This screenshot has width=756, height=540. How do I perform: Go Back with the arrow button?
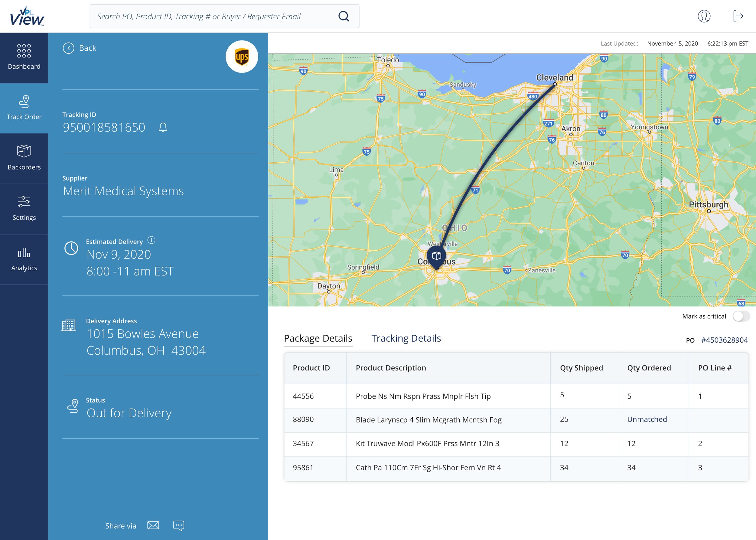pos(80,48)
